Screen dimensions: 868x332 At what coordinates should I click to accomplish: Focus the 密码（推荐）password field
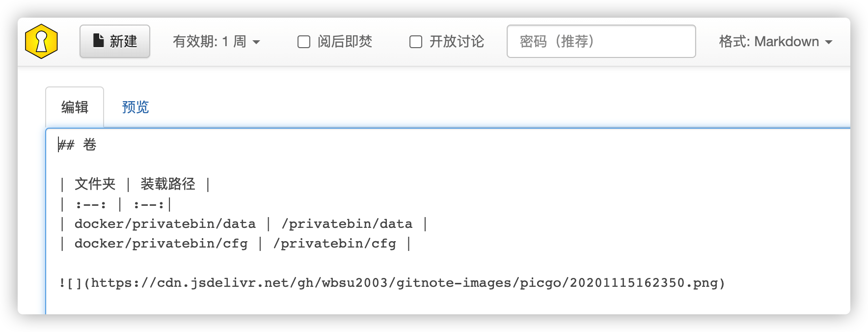[x=601, y=41]
